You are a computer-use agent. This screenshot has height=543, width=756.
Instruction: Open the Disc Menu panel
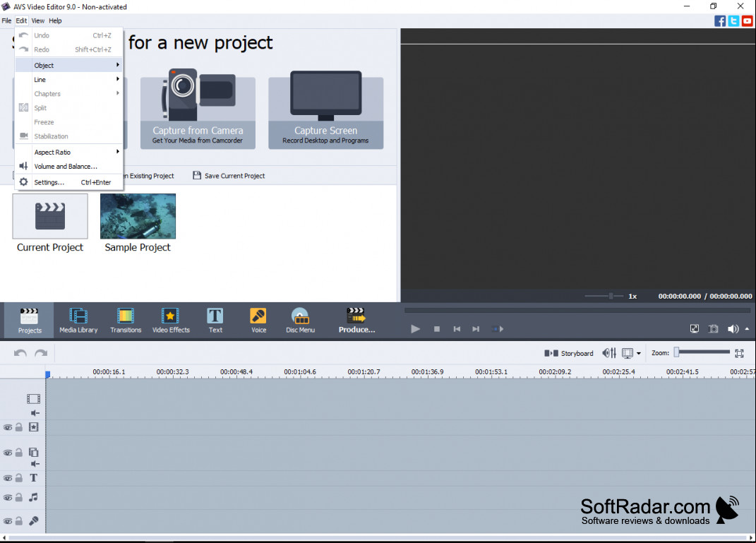300,320
